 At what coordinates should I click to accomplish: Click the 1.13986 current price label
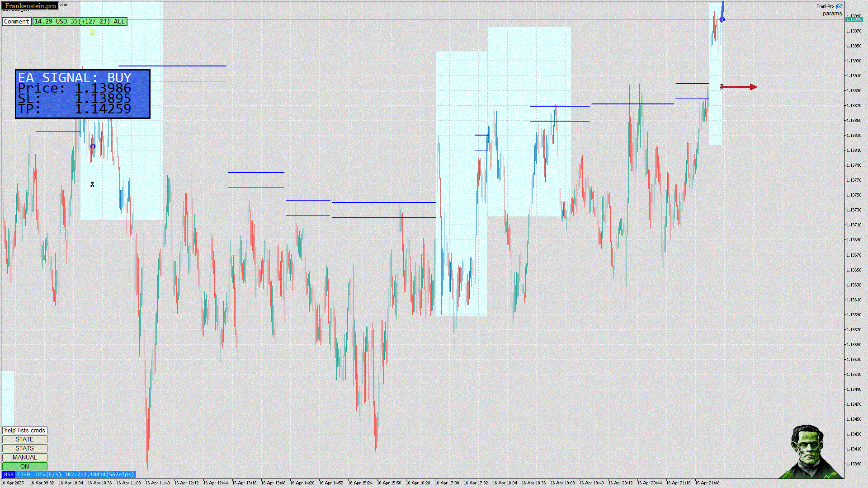click(854, 19)
